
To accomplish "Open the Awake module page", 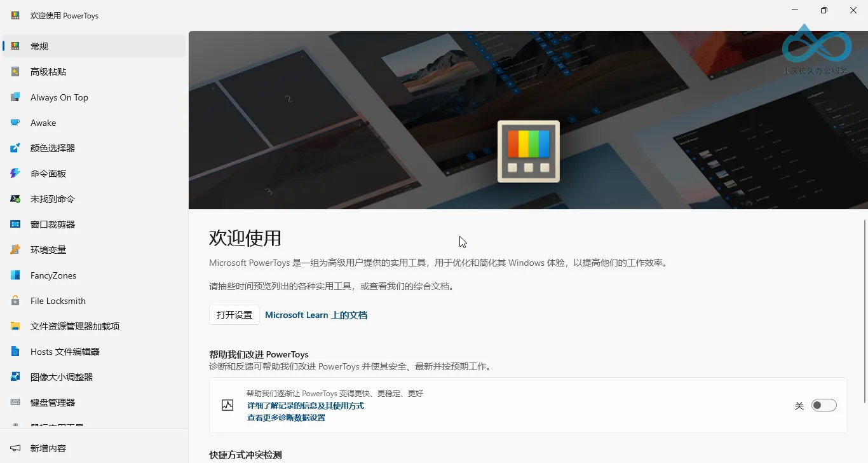I will point(94,123).
